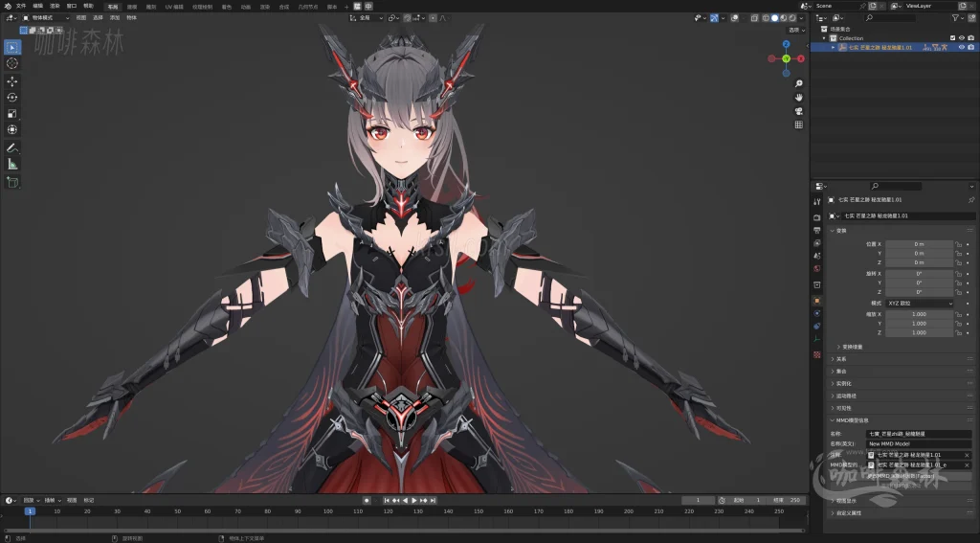Open rotation mode dropdown XYZ 欧拉
This screenshot has height=543, width=980.
[x=920, y=303]
